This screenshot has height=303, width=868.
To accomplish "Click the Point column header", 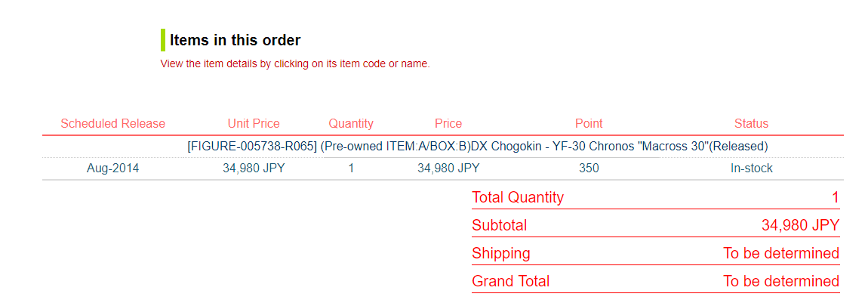I will 589,123.
